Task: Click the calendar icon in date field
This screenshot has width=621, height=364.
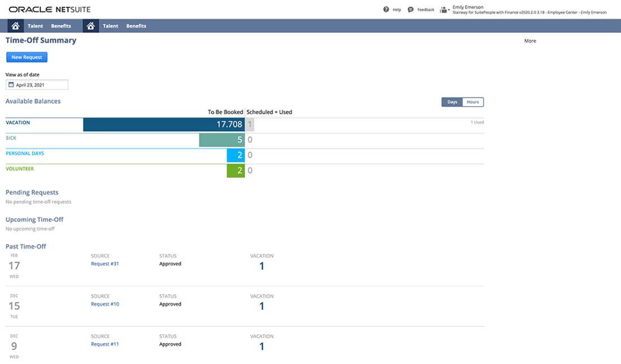Action: (x=11, y=85)
